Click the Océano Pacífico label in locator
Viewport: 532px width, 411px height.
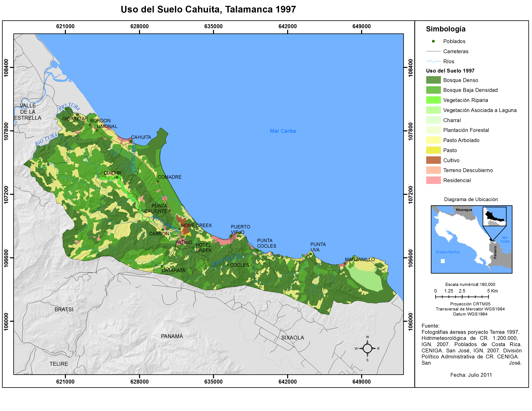pos(448,252)
